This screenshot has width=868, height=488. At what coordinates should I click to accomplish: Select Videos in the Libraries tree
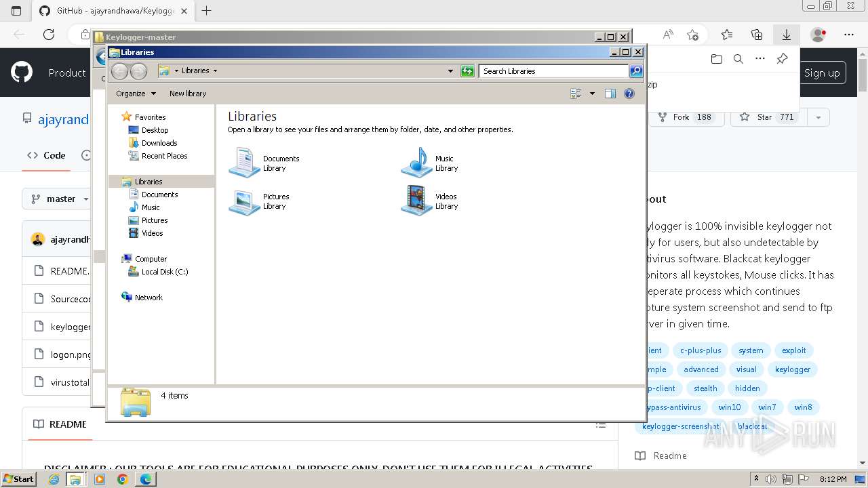coord(152,233)
